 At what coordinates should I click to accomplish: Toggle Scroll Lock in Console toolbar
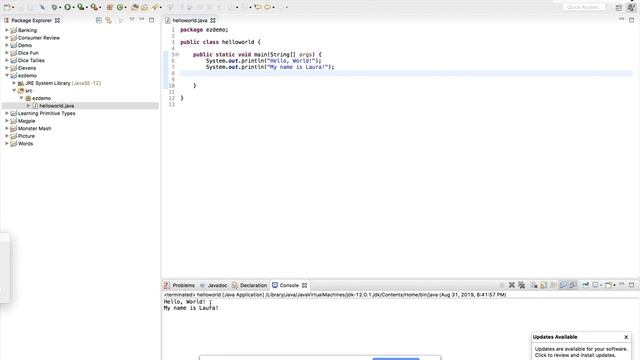click(x=543, y=285)
